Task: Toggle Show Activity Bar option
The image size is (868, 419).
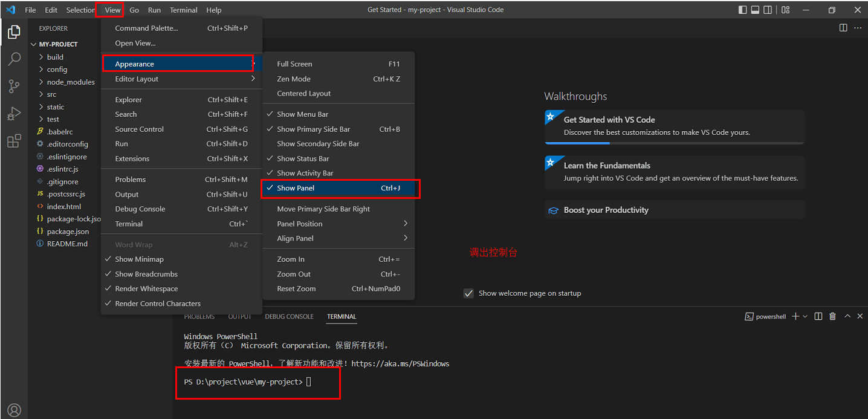Action: [338, 173]
